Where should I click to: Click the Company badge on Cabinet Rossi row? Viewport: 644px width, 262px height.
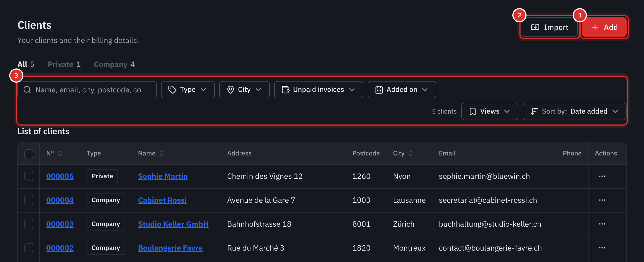pyautogui.click(x=106, y=200)
